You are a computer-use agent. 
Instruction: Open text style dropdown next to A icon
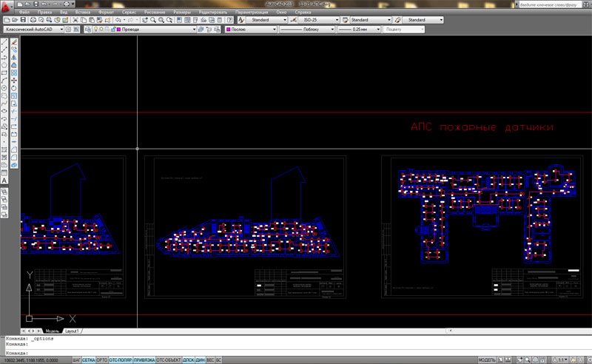click(x=267, y=20)
